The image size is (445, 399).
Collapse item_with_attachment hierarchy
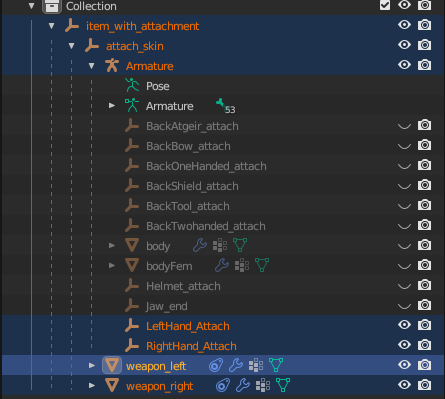(52, 26)
